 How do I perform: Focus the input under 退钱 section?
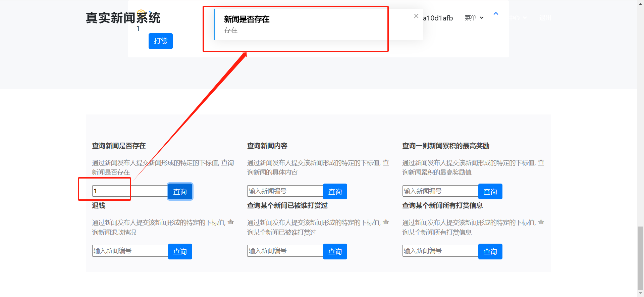[130, 251]
